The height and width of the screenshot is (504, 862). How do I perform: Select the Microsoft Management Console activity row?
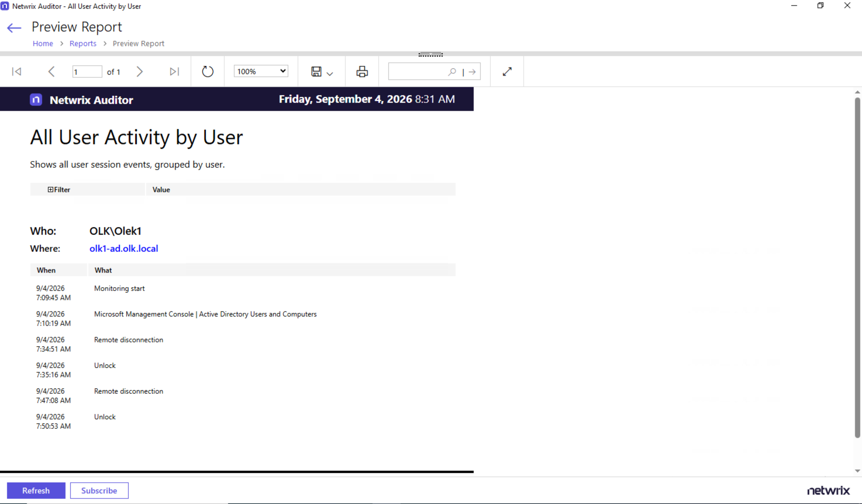click(205, 314)
